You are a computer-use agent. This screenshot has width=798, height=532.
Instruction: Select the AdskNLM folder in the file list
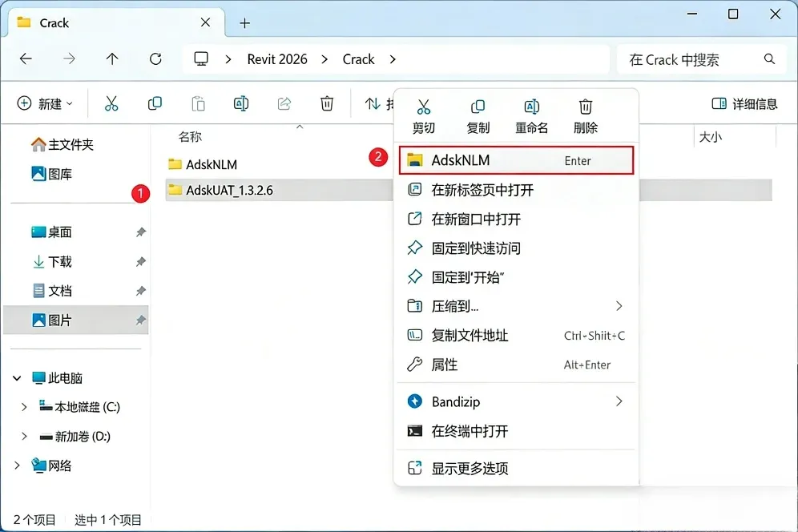(x=203, y=164)
